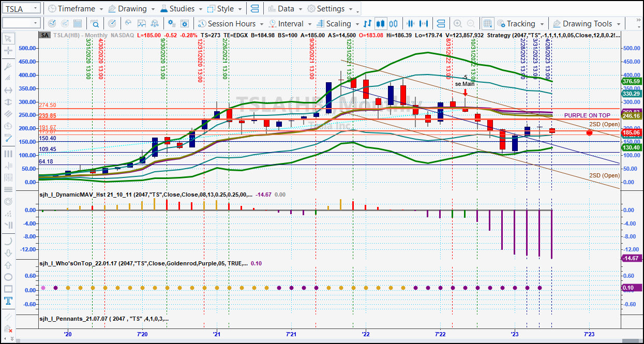Switch to hollow candlestick chart type
This screenshot has width=644, height=344.
(x=394, y=24)
